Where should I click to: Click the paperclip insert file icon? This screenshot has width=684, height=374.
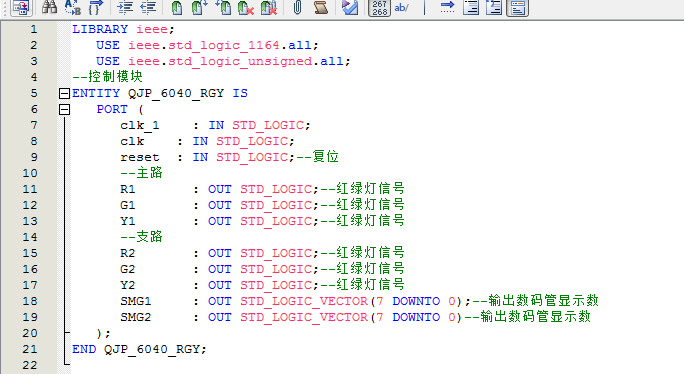coord(298,7)
